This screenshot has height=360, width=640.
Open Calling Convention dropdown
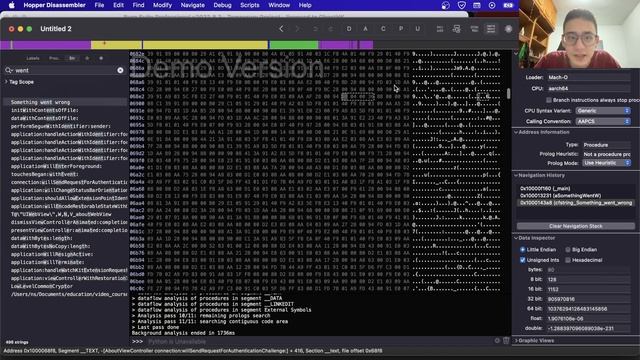point(603,121)
